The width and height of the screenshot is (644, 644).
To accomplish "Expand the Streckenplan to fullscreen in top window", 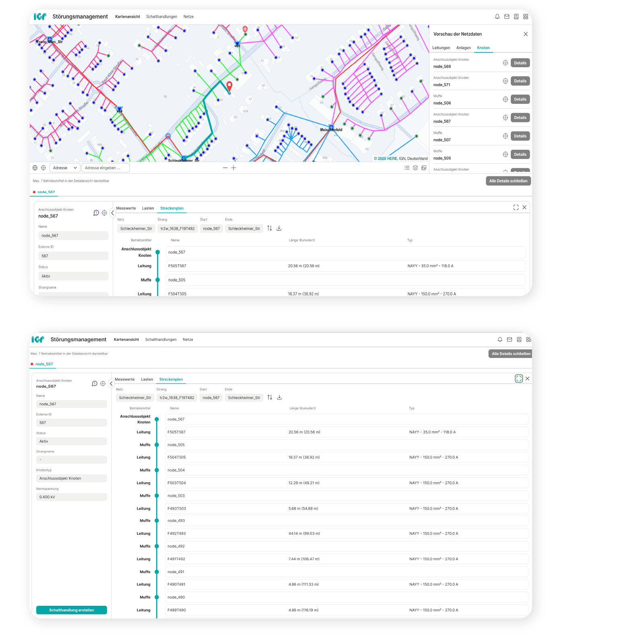I will point(516,207).
